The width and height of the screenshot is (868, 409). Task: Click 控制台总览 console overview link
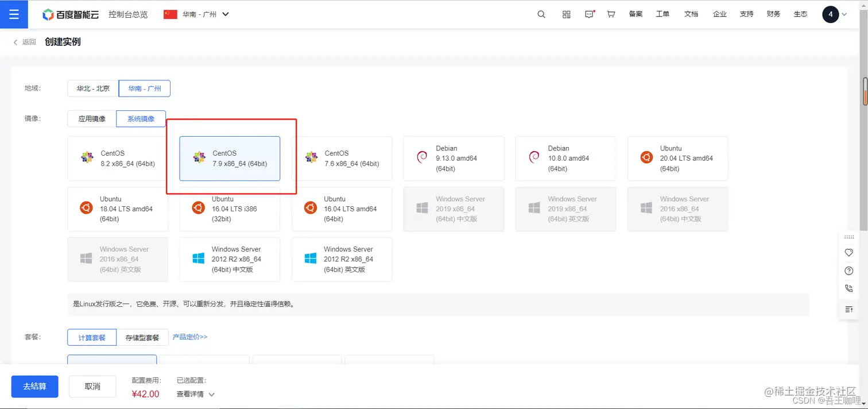pyautogui.click(x=128, y=14)
